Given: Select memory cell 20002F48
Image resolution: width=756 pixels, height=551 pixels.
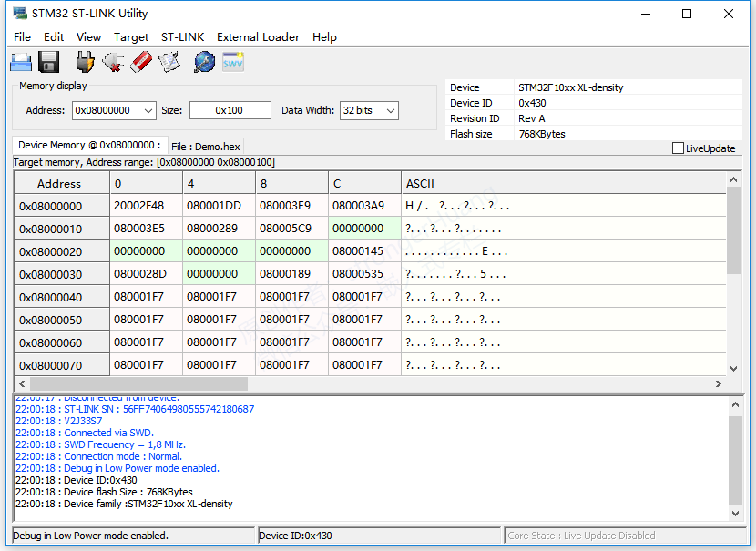Looking at the screenshot, I should 146,206.
